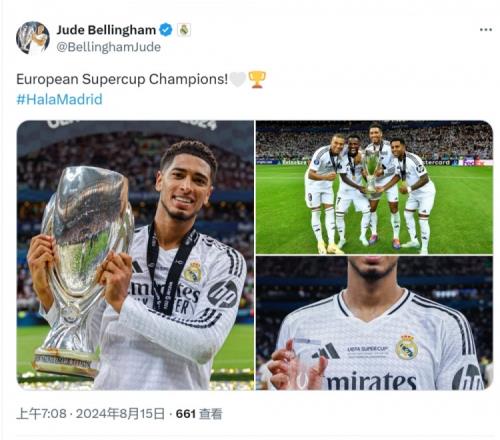Click the date 2024年8月15日
The width and height of the screenshot is (500, 440).
(x=120, y=414)
